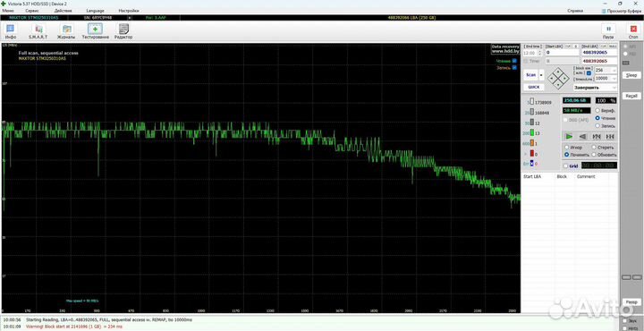Click the Data recovery www.hdd.by link
644x331 pixels.
point(505,49)
